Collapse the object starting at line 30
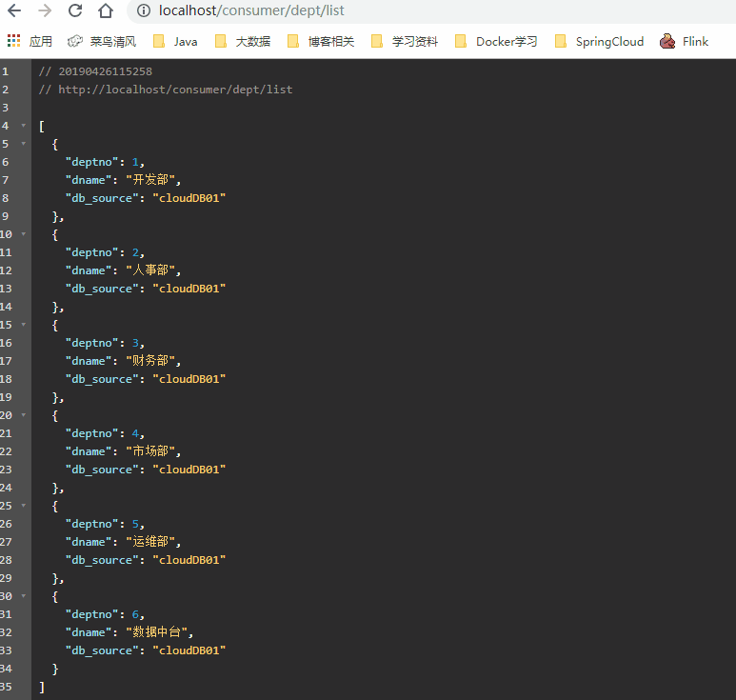This screenshot has width=736, height=700. [24, 596]
